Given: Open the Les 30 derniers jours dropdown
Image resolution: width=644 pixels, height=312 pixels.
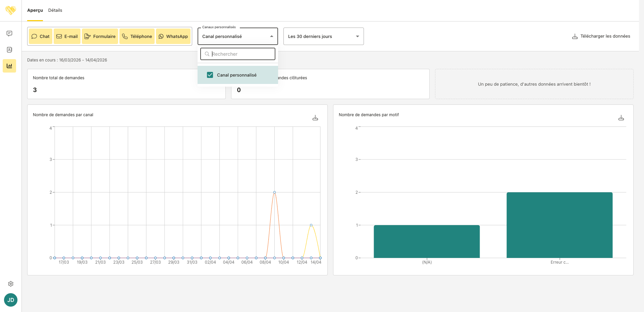Looking at the screenshot, I should tap(324, 36).
